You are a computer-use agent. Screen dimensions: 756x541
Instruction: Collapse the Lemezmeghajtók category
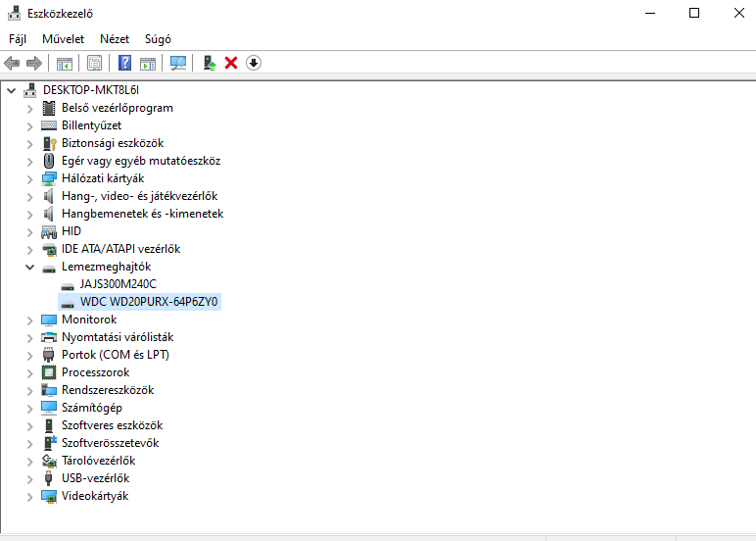click(30, 267)
